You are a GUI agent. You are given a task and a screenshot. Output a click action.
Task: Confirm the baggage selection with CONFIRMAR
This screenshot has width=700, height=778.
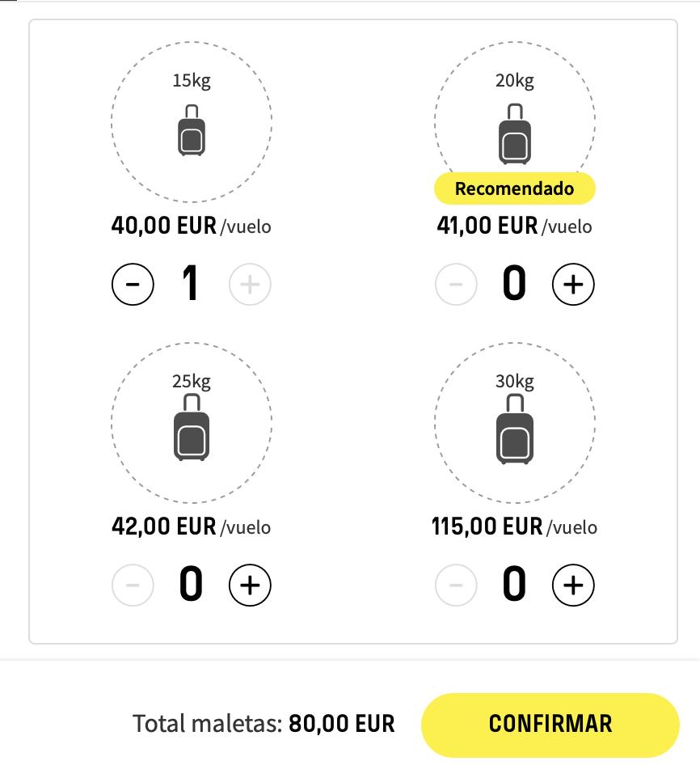pyautogui.click(x=550, y=724)
